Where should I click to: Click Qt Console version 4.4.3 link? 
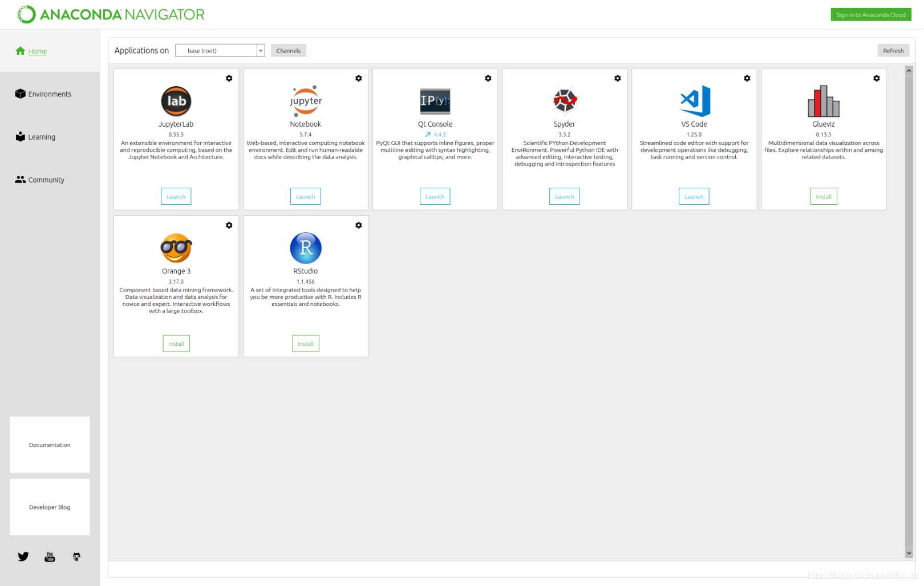click(x=440, y=135)
